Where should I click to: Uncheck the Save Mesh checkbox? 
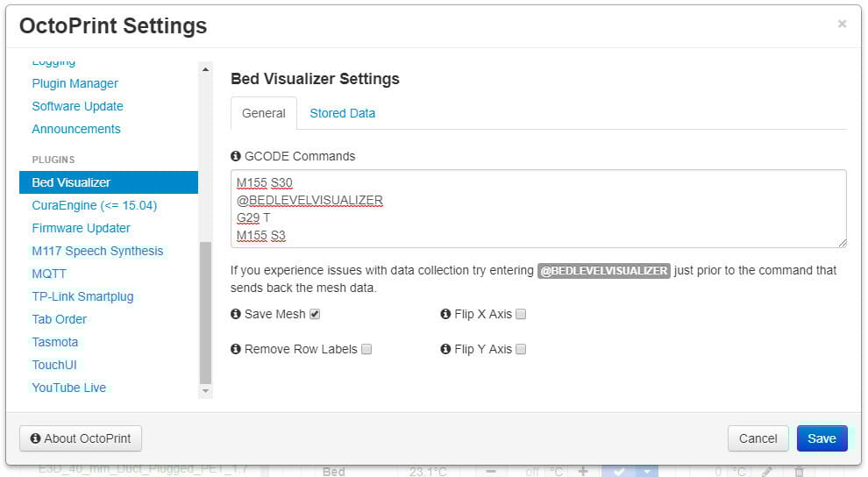(315, 314)
